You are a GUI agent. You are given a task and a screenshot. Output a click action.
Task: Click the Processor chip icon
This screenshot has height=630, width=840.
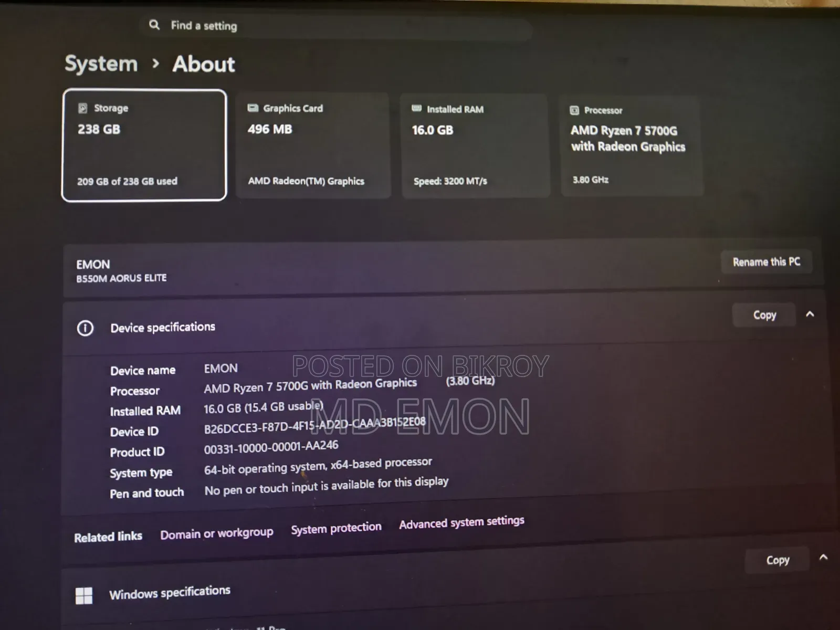574,110
